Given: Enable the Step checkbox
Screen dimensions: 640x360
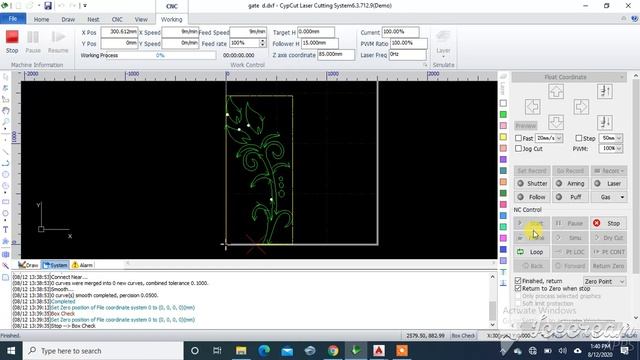Looking at the screenshot, I should click(x=579, y=138).
